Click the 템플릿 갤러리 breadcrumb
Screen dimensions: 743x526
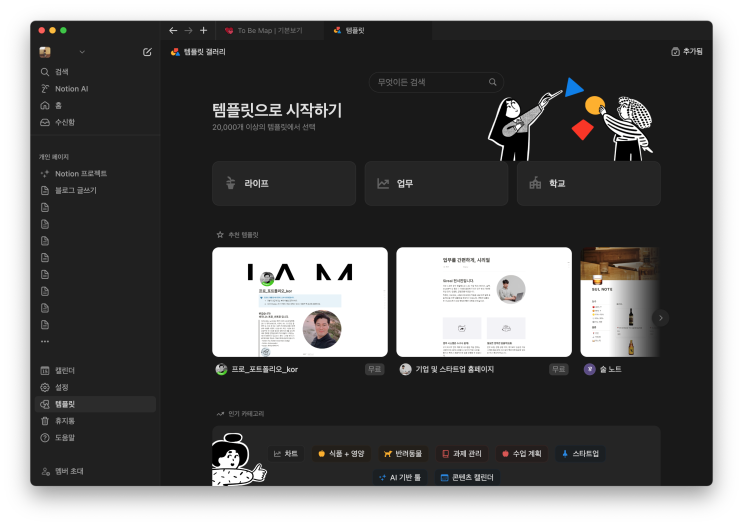(x=199, y=52)
